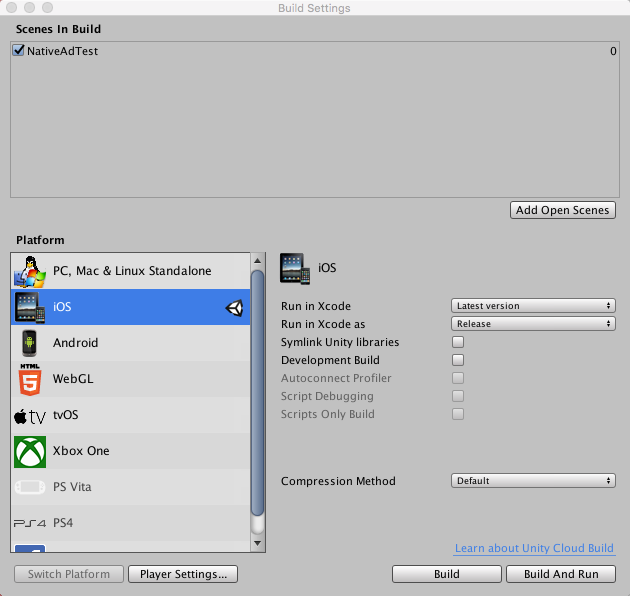Open the Run in Xcode dropdown
630x596 pixels.
533,306
